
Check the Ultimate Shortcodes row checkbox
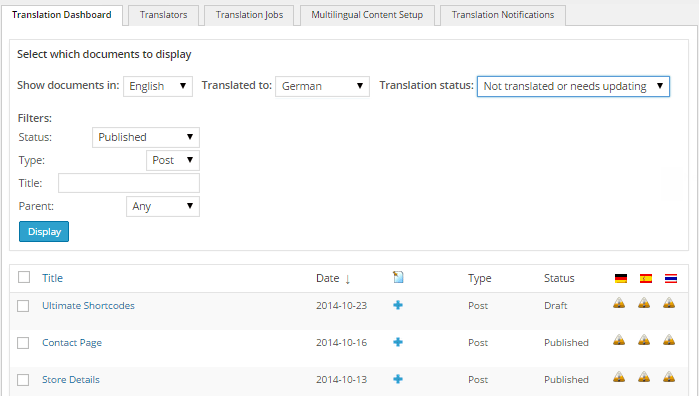click(23, 306)
